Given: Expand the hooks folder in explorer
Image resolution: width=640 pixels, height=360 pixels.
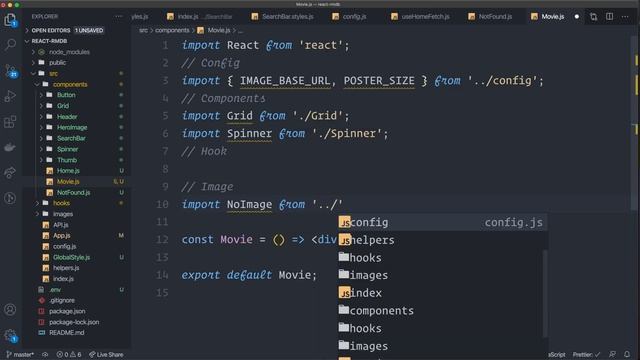Looking at the screenshot, I should (x=61, y=203).
